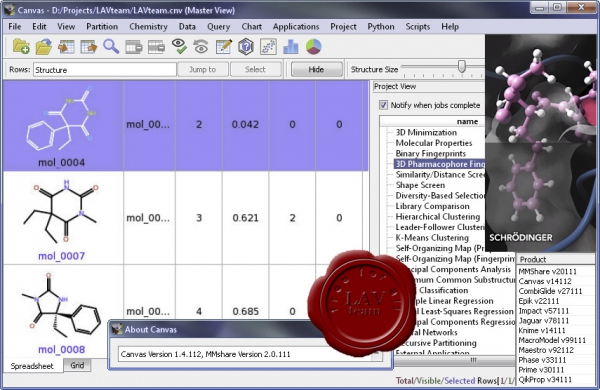Select Recursive Partitioning tree item
This screenshot has height=390, width=600.
point(439,343)
